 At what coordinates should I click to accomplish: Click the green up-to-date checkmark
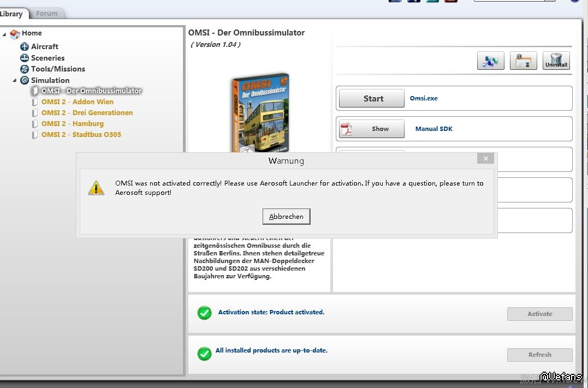pyautogui.click(x=204, y=354)
